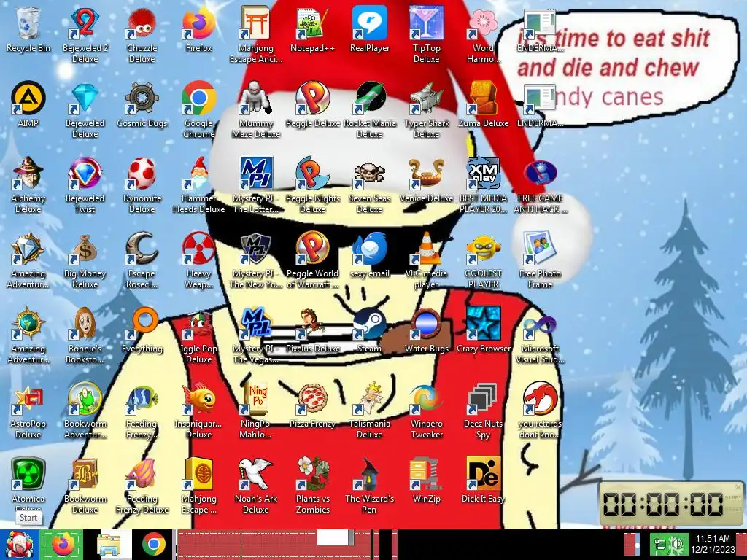Select the Bonnie's Bookstore icon
This screenshot has height=560, width=747.
[85, 335]
